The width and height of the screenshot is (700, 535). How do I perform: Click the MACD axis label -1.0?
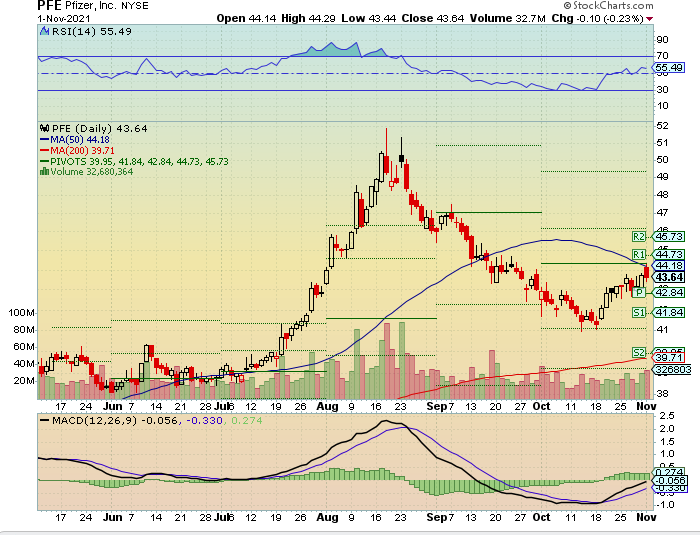pos(664,505)
